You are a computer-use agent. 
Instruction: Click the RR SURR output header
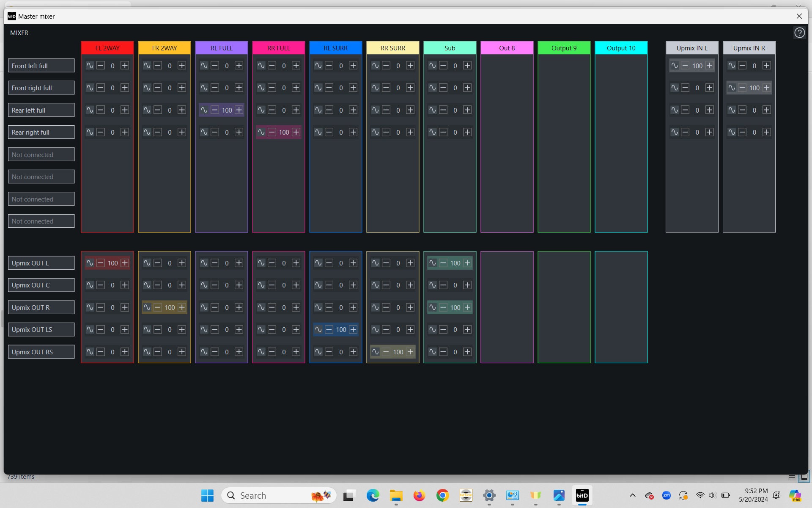click(393, 48)
